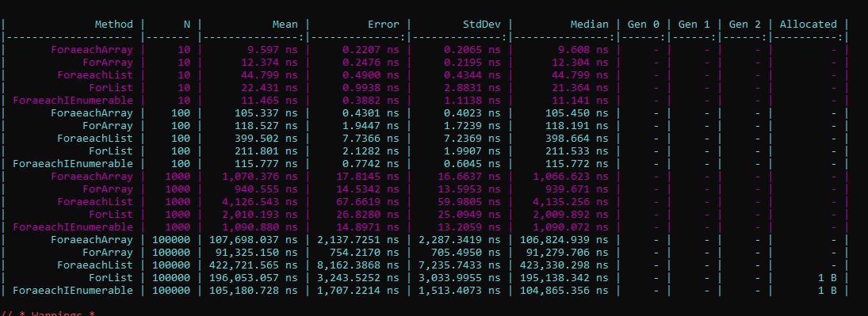Click error value 754.2170 ns

(x=365, y=253)
